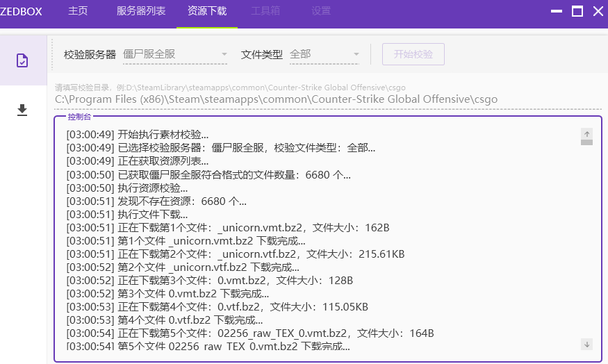Open the file verification sidebar icon
Screen dimensions: 608x364
(22, 60)
